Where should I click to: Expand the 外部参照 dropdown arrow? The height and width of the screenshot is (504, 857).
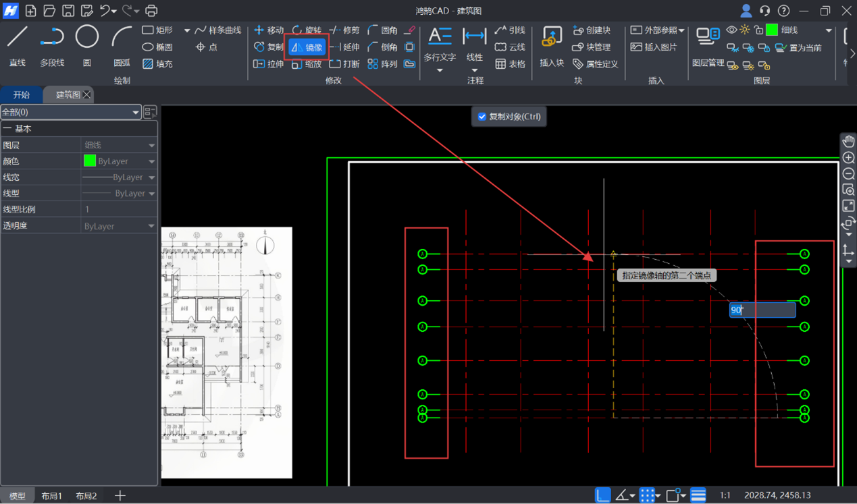681,30
